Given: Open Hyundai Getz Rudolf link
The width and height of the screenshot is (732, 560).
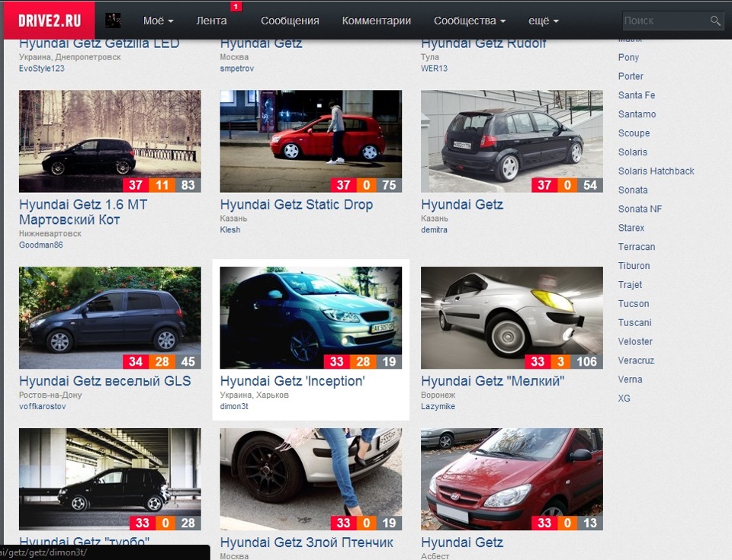Looking at the screenshot, I should (x=483, y=44).
